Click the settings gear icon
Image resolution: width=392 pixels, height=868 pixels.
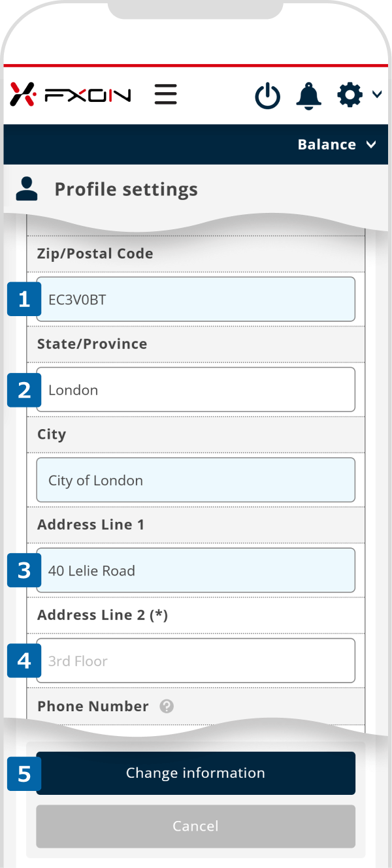click(350, 95)
